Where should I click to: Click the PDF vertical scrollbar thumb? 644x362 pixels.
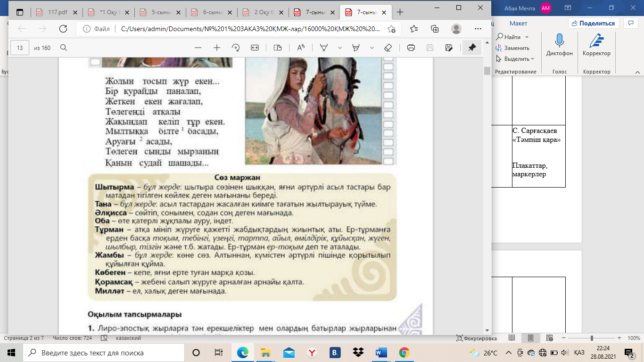click(487, 71)
